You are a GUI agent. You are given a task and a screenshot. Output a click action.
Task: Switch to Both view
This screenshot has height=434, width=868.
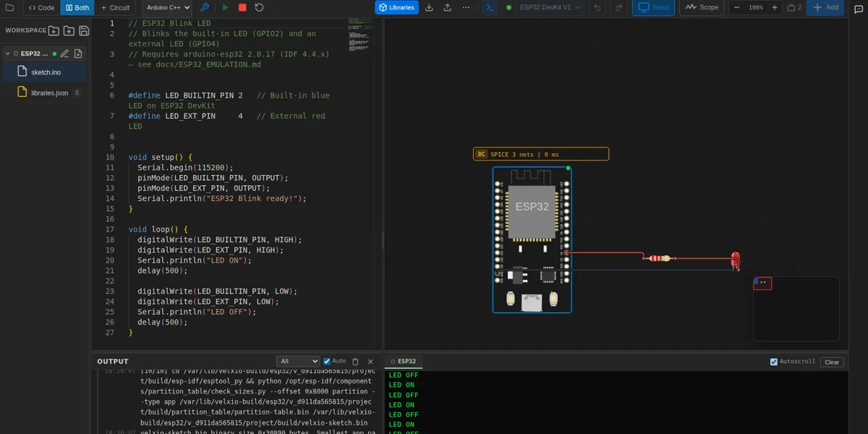click(77, 7)
